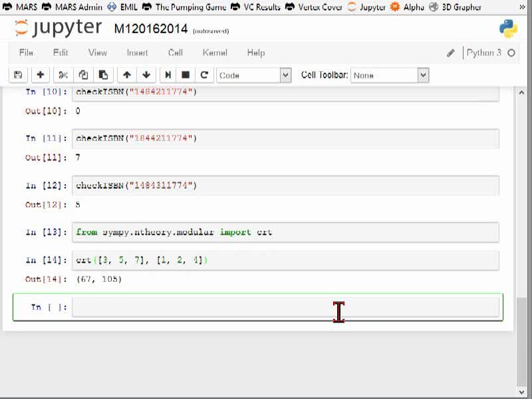
Task: Click the Out[12] result 5
Action: pos(78,205)
